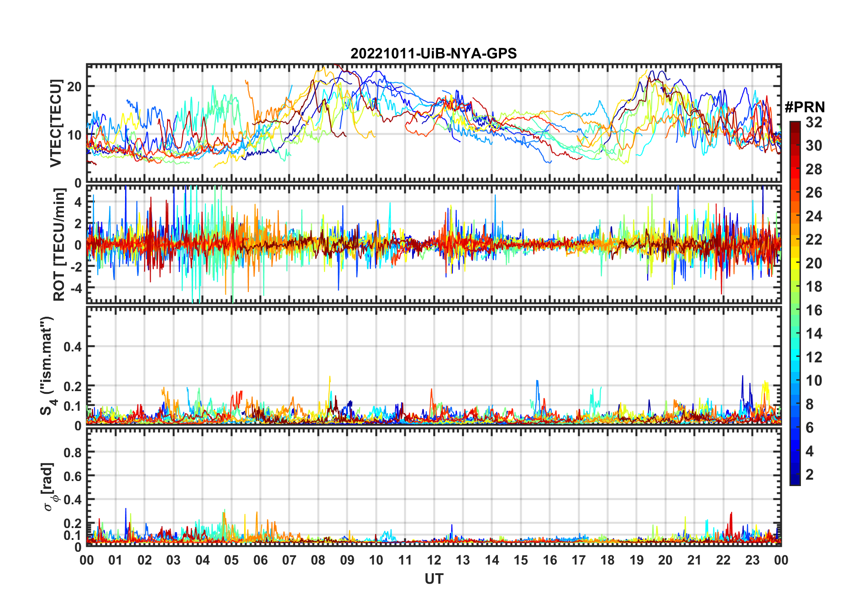
Task: Select colorbar tick label 6
Action: (x=810, y=428)
